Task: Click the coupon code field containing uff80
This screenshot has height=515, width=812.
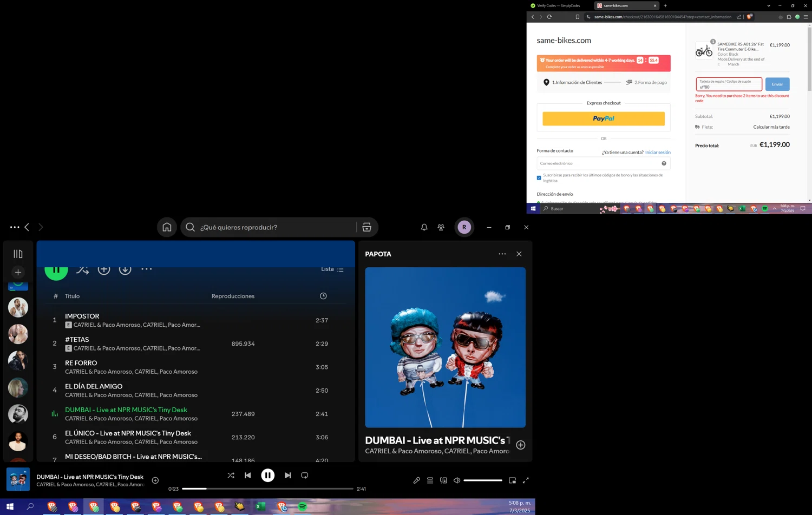Action: [x=729, y=84]
